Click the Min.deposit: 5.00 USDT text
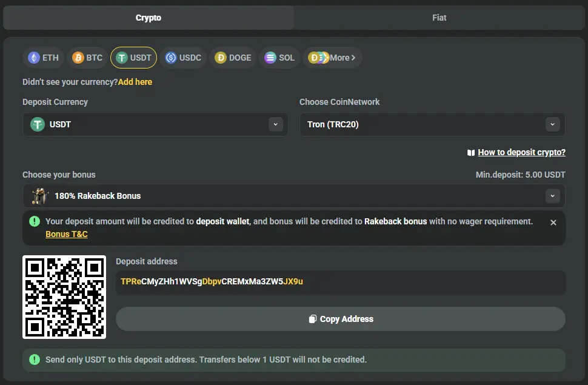The width and height of the screenshot is (588, 385). coord(521,175)
